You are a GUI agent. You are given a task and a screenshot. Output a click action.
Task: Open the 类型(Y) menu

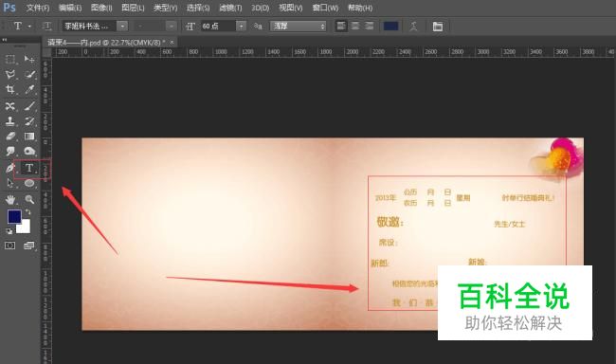pyautogui.click(x=166, y=8)
